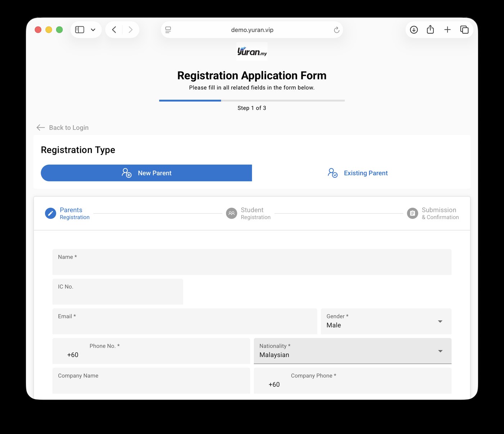504x434 pixels.
Task: Click the clipboard icon of Submission step
Action: pyautogui.click(x=413, y=213)
